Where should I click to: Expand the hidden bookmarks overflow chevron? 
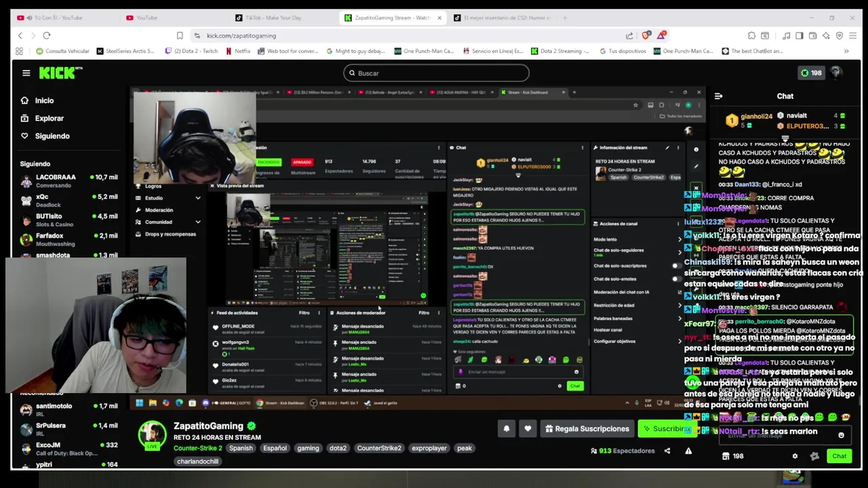point(846,51)
